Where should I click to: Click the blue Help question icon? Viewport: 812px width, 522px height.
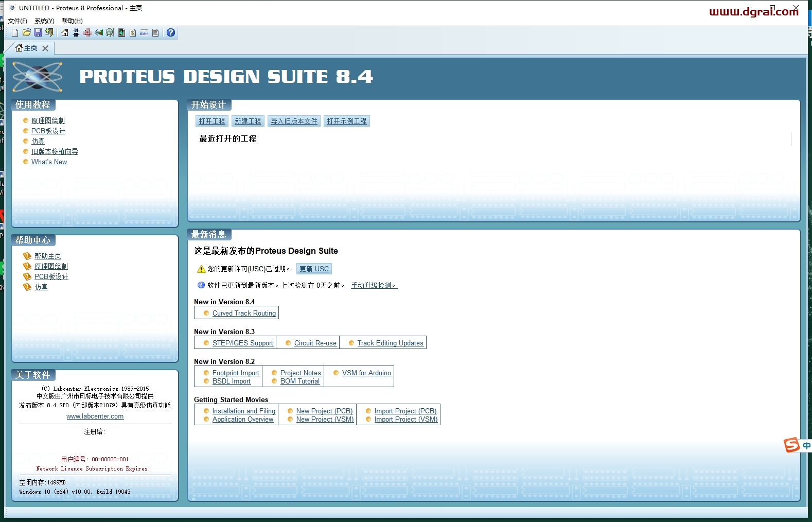pos(171,32)
